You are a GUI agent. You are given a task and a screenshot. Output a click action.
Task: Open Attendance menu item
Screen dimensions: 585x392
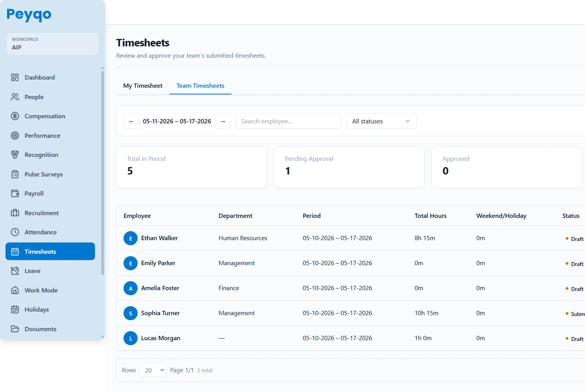pos(50,232)
